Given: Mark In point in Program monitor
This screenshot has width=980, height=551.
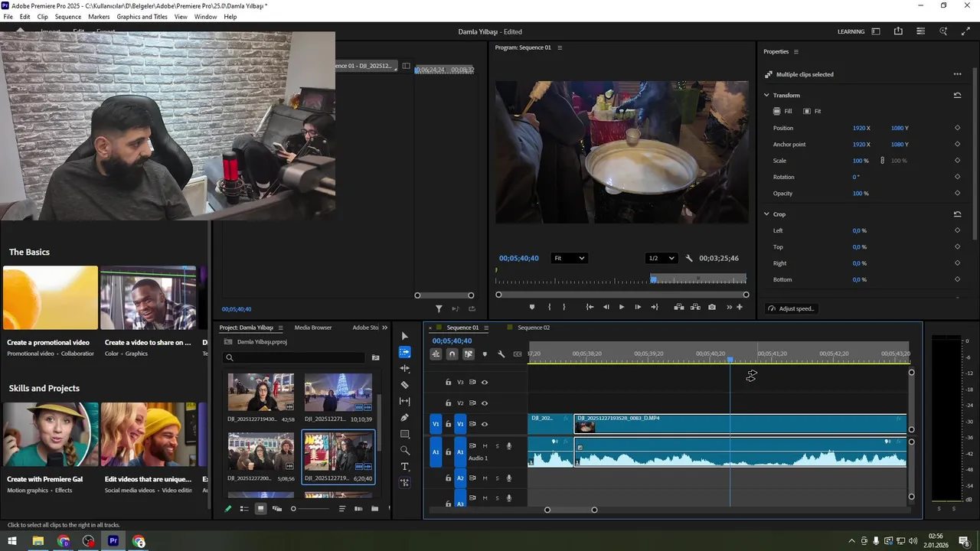Looking at the screenshot, I should pyautogui.click(x=549, y=307).
